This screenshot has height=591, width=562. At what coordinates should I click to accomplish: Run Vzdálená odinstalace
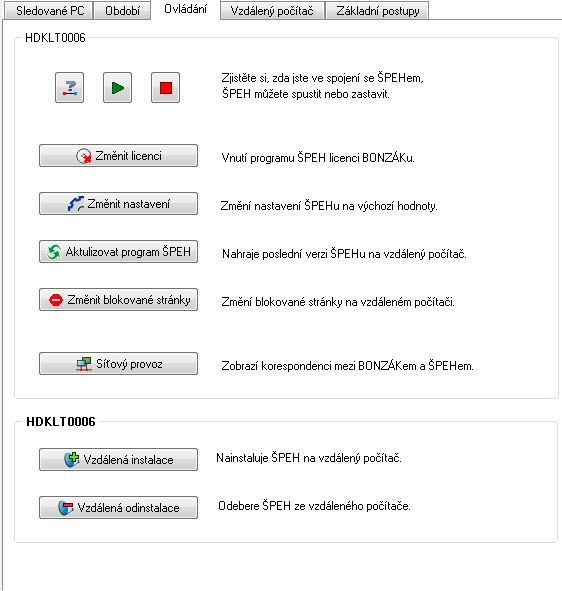(x=118, y=508)
